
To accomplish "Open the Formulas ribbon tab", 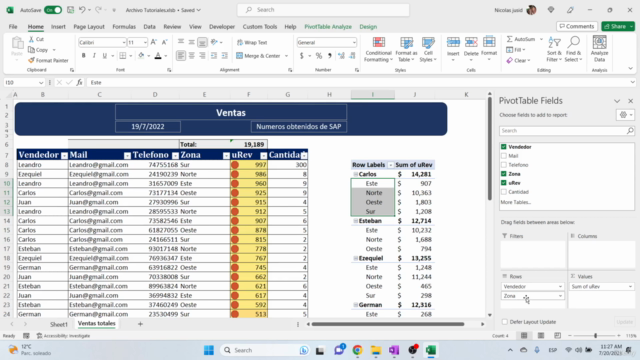I will click(124, 27).
